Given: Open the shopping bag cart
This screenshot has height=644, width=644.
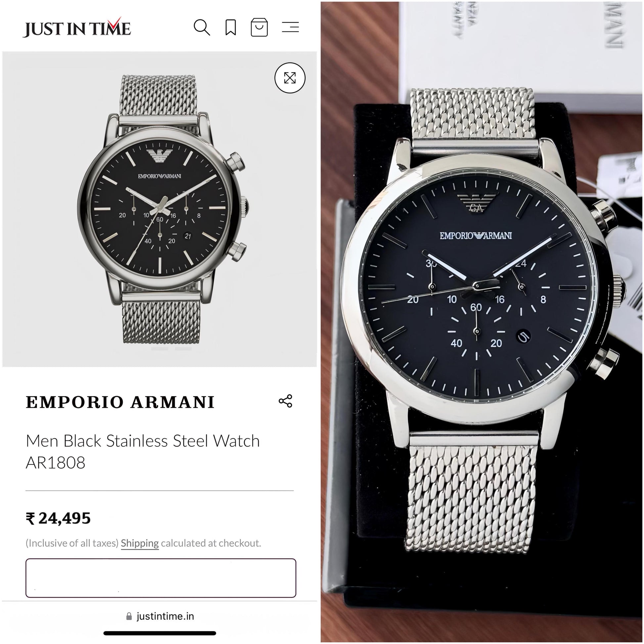Looking at the screenshot, I should click(x=259, y=27).
